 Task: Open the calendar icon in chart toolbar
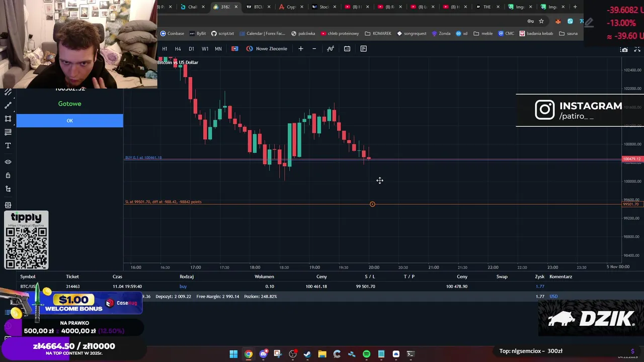347,49
